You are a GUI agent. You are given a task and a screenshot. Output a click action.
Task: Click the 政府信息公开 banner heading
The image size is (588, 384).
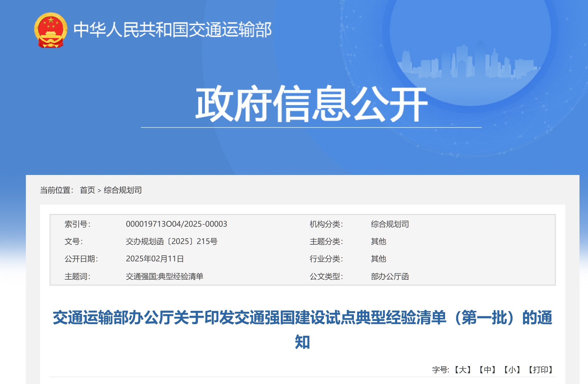point(311,104)
